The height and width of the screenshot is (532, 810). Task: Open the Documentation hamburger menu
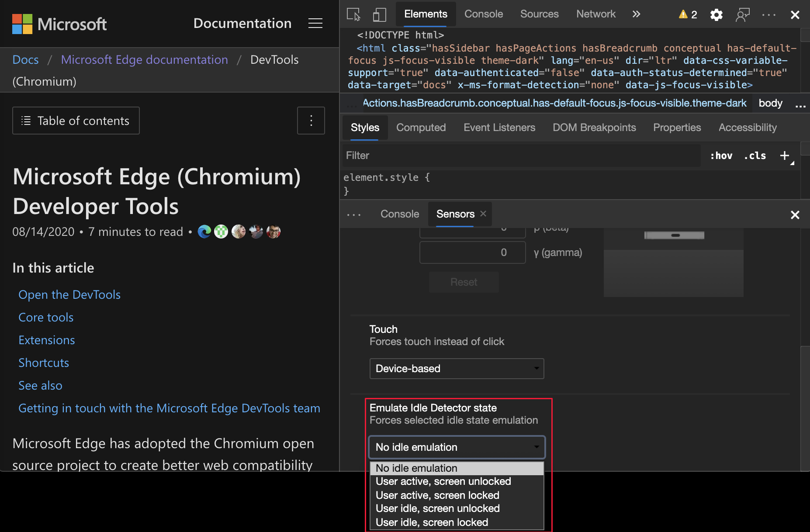(x=315, y=23)
